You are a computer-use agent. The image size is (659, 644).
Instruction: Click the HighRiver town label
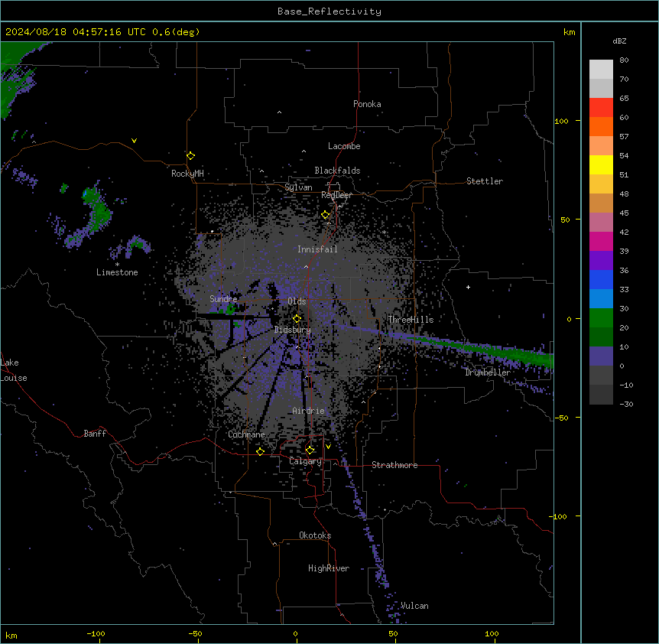(329, 568)
